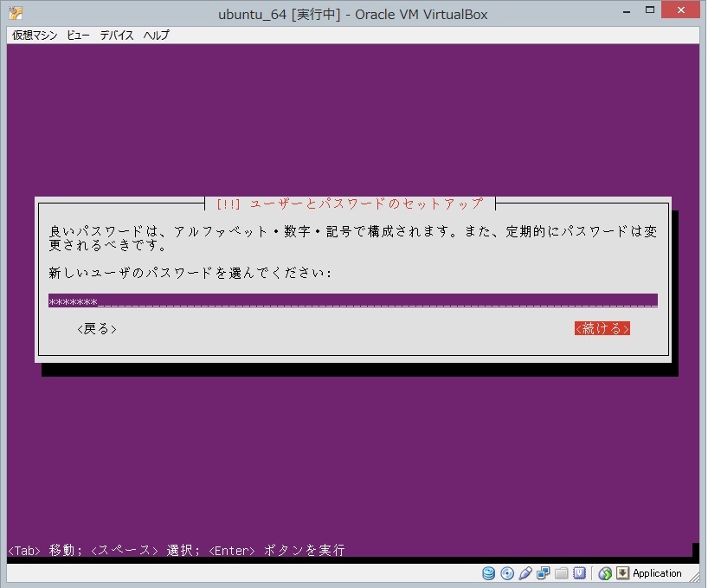
Task: Click the optical disc drive icon
Action: [507, 573]
